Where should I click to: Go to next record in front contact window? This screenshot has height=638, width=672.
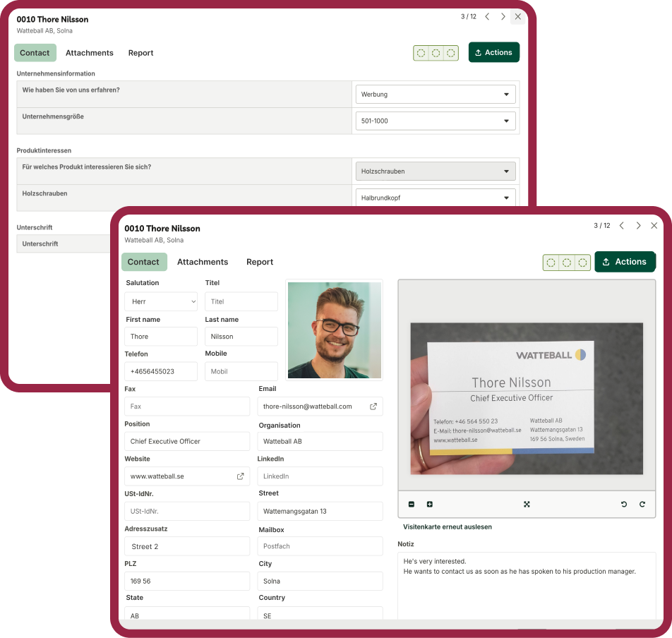click(638, 226)
